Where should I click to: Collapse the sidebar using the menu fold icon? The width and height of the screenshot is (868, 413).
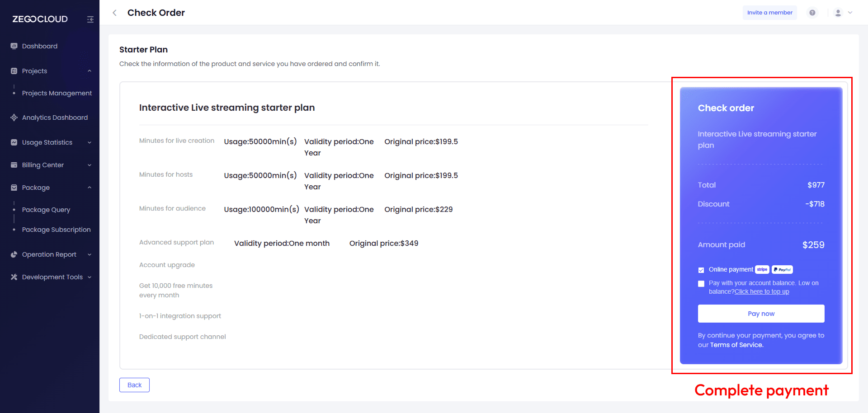pos(90,19)
